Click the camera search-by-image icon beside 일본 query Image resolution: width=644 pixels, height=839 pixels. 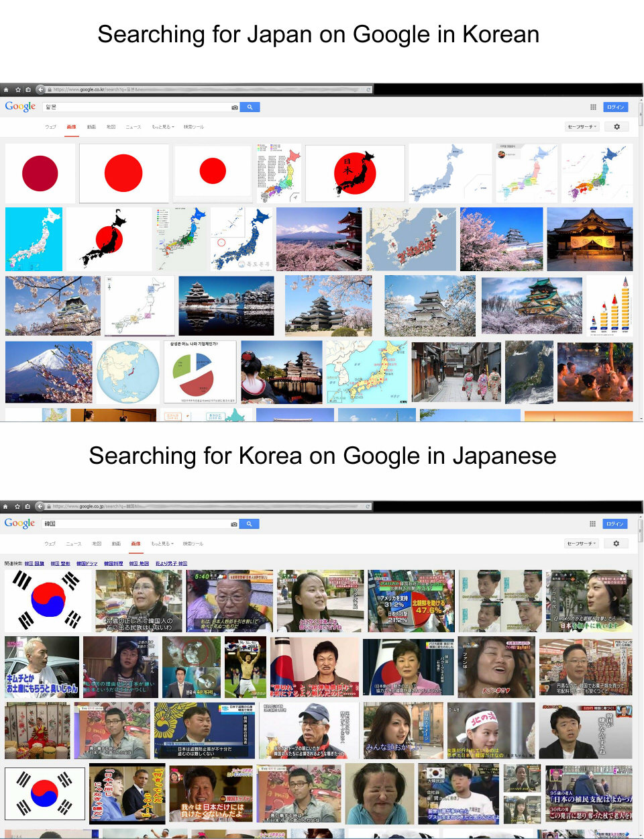[235, 107]
